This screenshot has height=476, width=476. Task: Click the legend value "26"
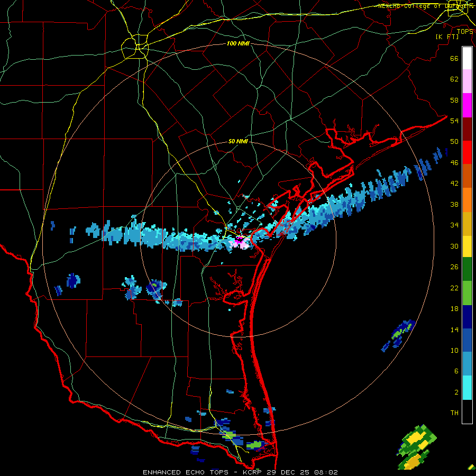454,267
